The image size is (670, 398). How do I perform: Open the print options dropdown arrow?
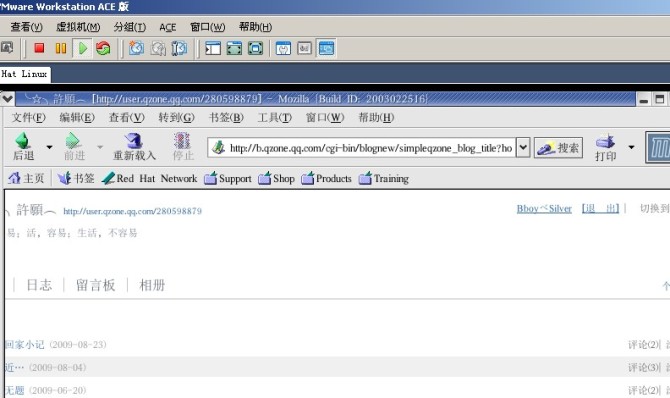[x=631, y=147]
